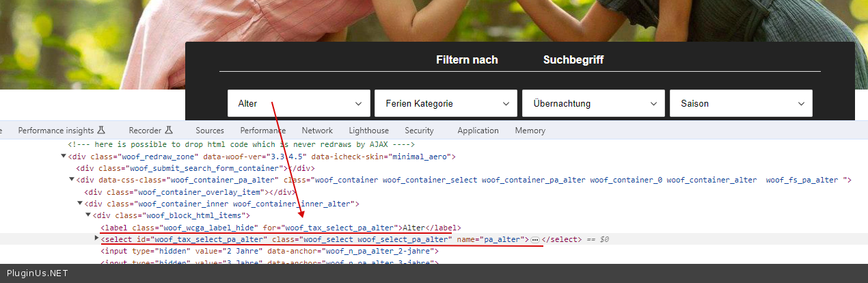Open the Application tab
Image resolution: width=868 pixels, height=283 pixels.
[x=478, y=131]
